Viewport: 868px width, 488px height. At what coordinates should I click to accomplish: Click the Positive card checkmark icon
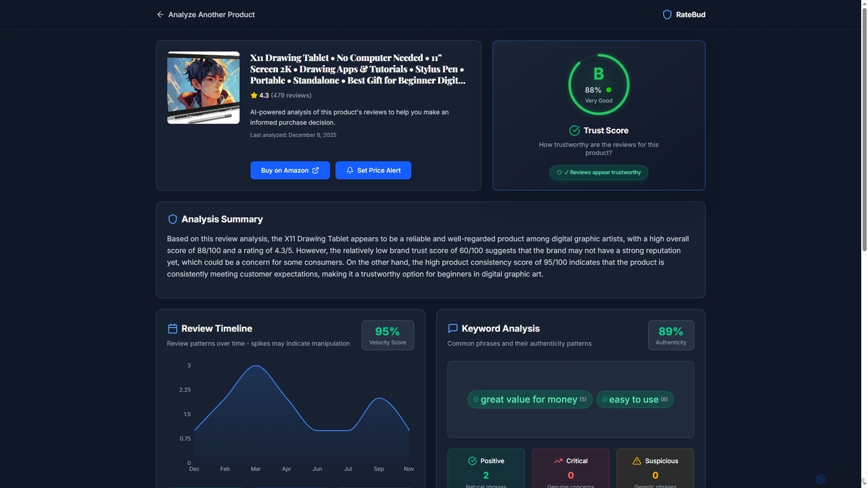tap(473, 461)
